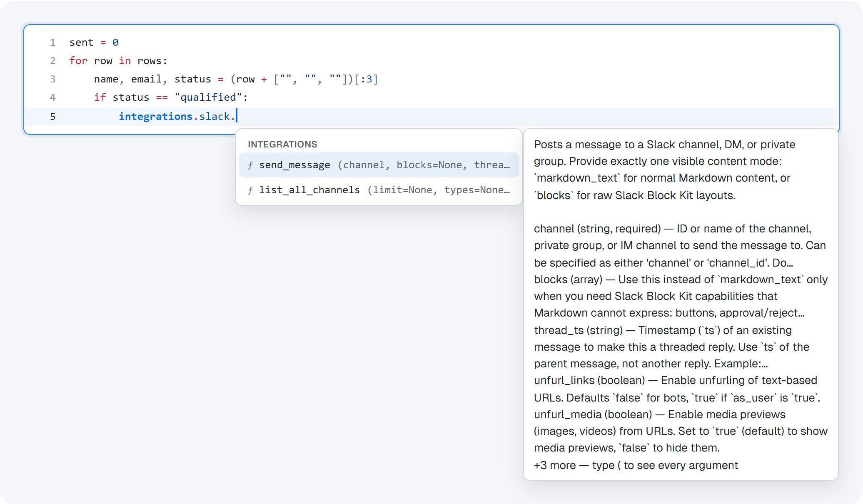Click the 'slack' attribute on line 5
Screen dimensions: 863x504
click(214, 116)
